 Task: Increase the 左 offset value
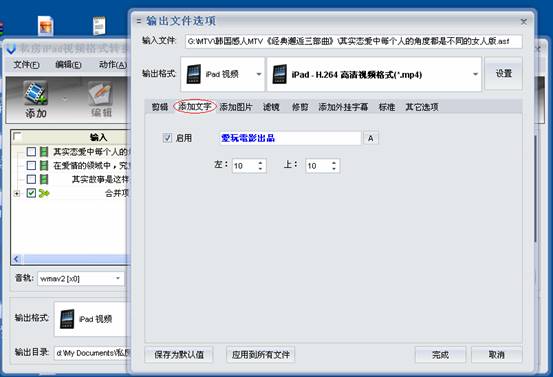point(260,163)
